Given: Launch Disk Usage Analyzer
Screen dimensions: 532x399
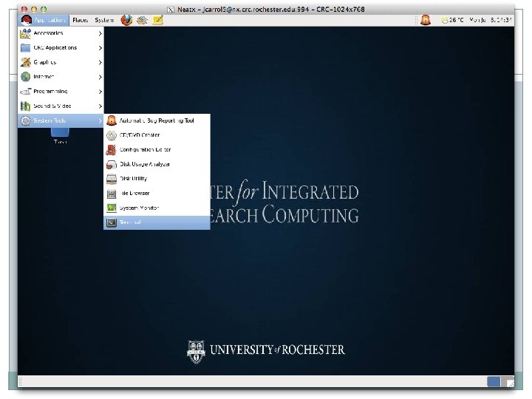Looking at the screenshot, I should [157, 164].
